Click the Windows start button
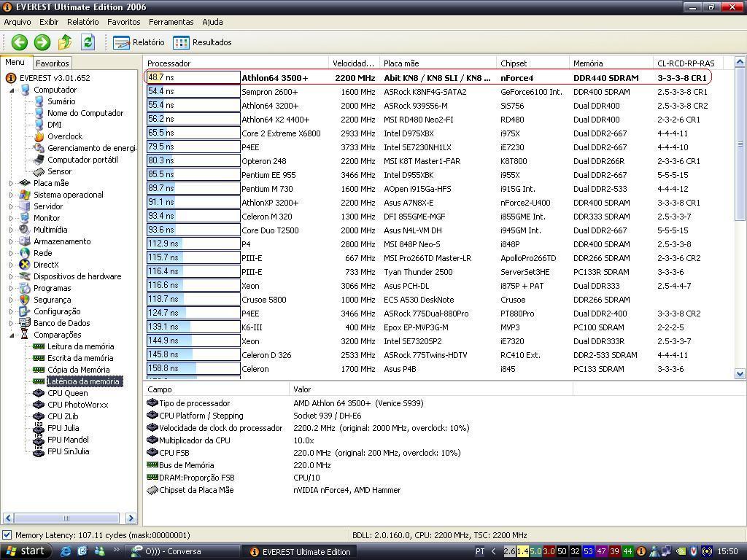747x560 pixels. [26, 551]
